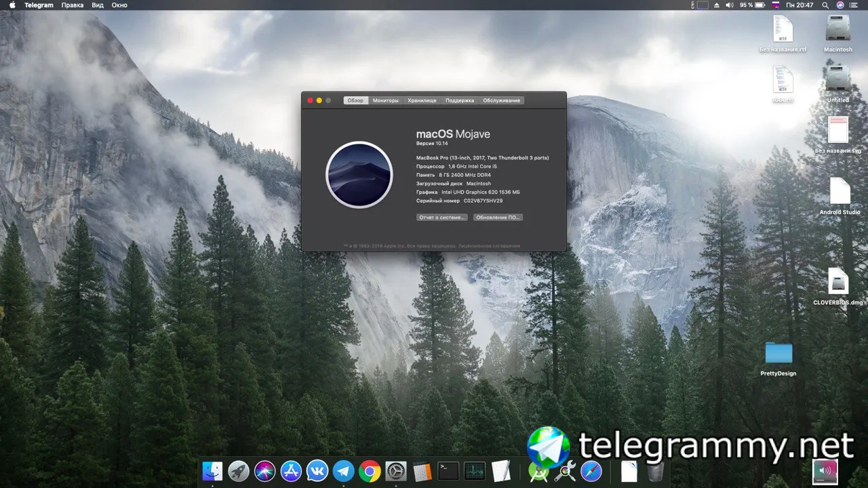This screenshot has width=868, height=488.
Task: Open Finder from the Dock
Action: pyautogui.click(x=212, y=471)
